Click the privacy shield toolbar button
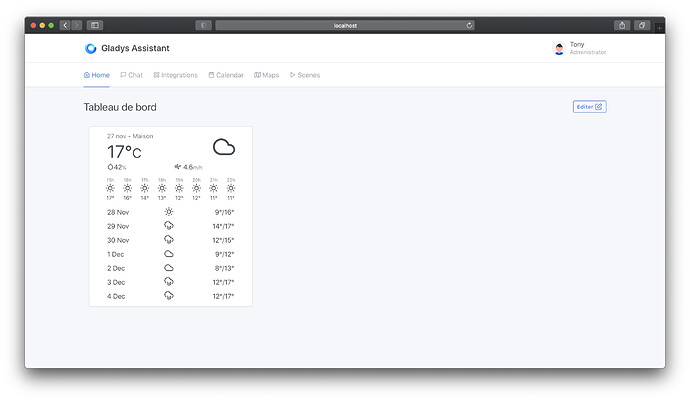 point(203,25)
